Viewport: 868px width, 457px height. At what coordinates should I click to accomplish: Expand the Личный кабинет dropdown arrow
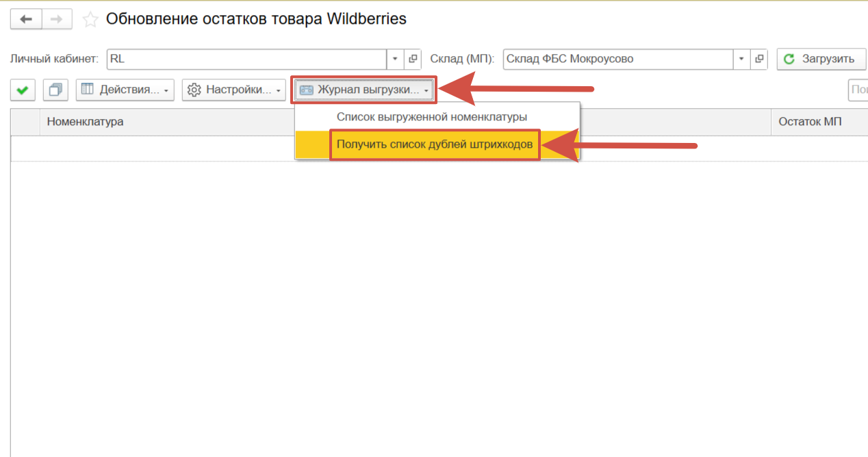point(396,59)
